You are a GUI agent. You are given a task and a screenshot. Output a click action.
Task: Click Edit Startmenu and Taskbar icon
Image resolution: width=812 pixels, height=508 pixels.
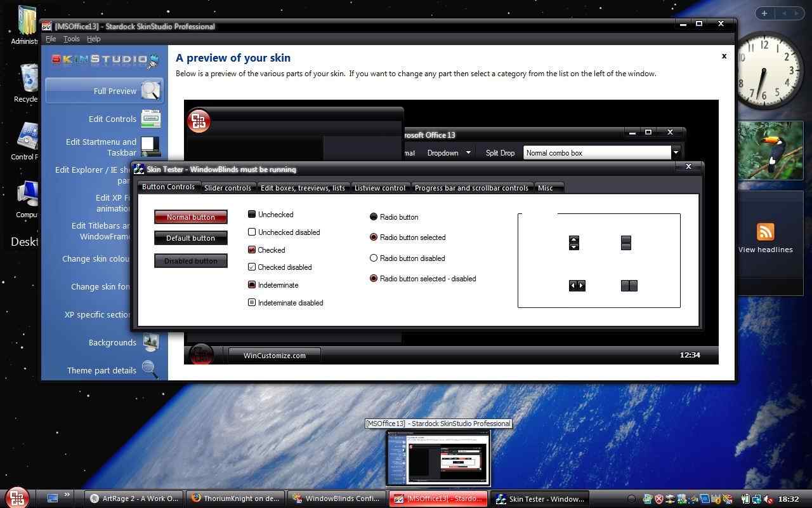(151, 147)
